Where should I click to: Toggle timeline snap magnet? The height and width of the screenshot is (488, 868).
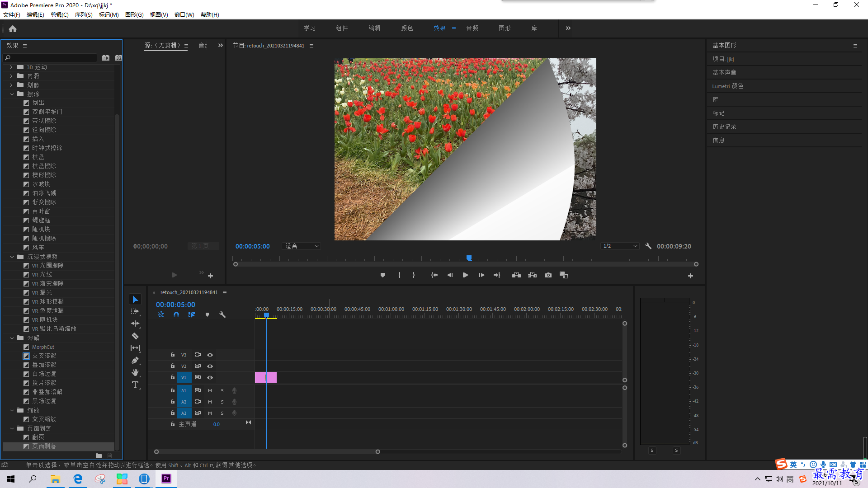pyautogui.click(x=176, y=314)
